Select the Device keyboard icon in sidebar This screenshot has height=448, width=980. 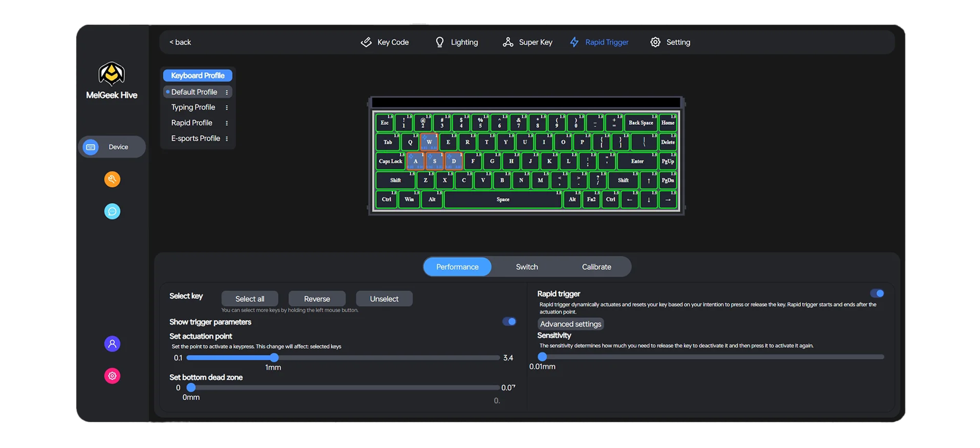(x=91, y=147)
